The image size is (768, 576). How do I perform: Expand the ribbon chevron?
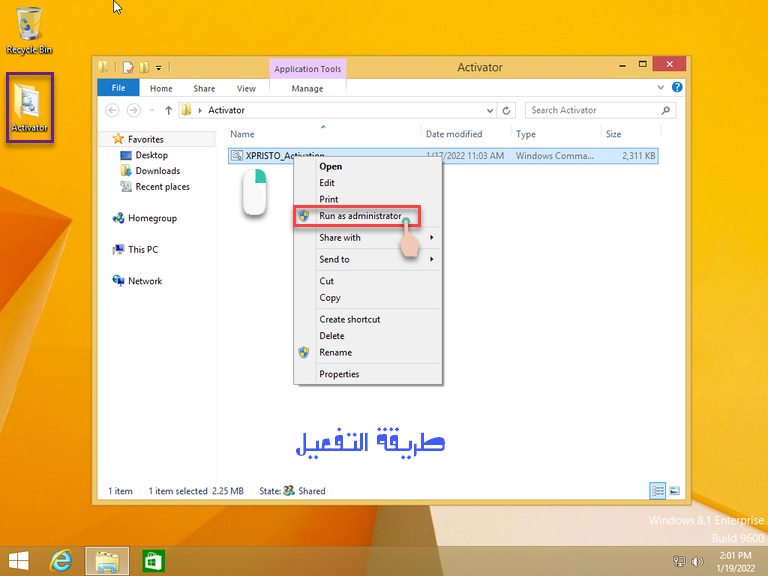click(660, 88)
